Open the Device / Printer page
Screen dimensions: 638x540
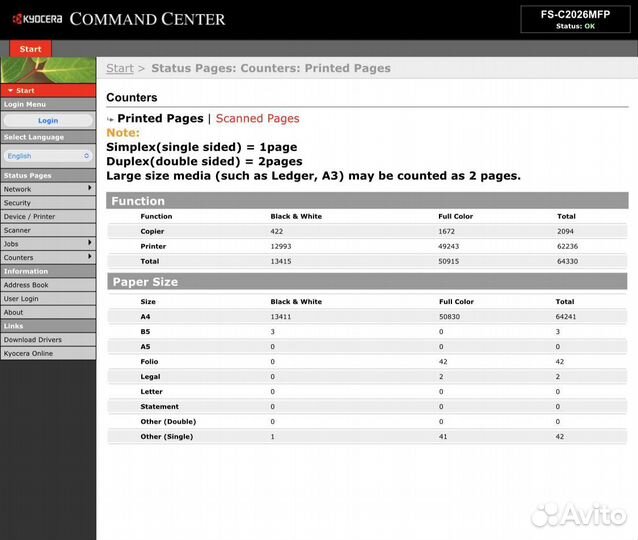point(48,216)
